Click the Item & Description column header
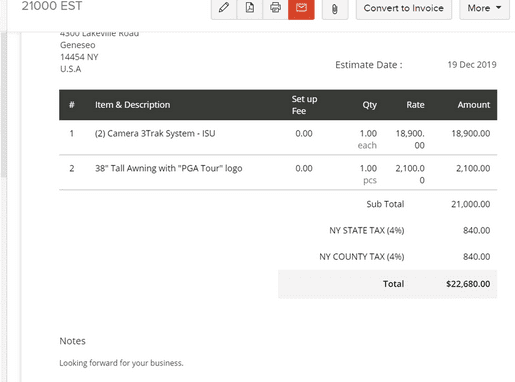Image resolution: width=515 pixels, height=382 pixels. pos(132,105)
